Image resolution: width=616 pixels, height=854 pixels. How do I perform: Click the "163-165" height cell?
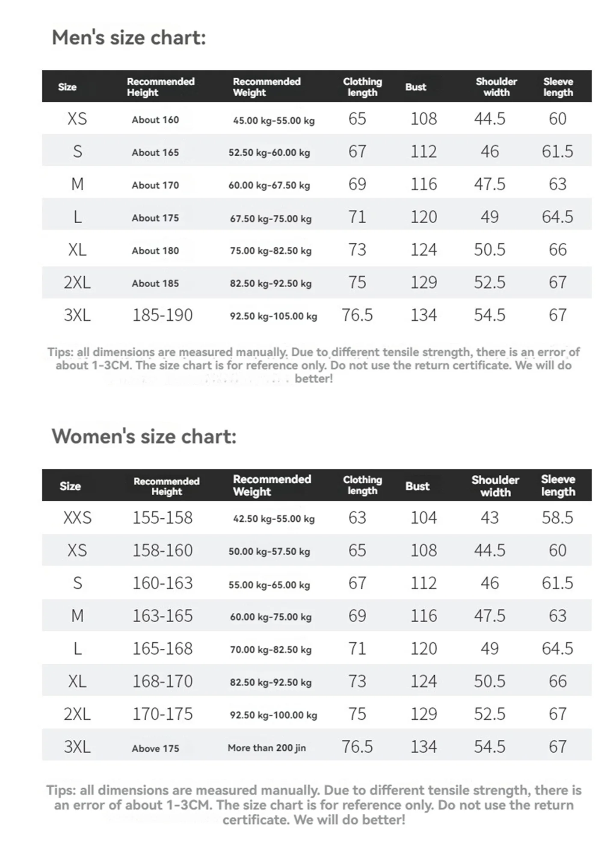163,616
